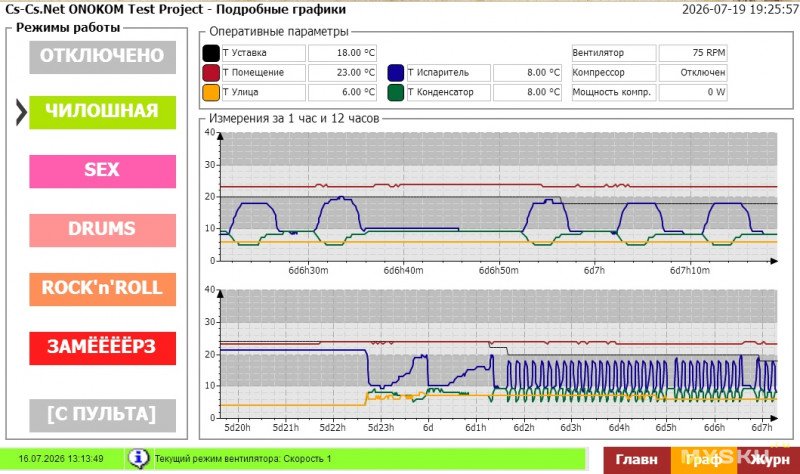Screen dimensions: 800x474
Task: Click the 1-hour measurements chart
Action: [x=498, y=196]
